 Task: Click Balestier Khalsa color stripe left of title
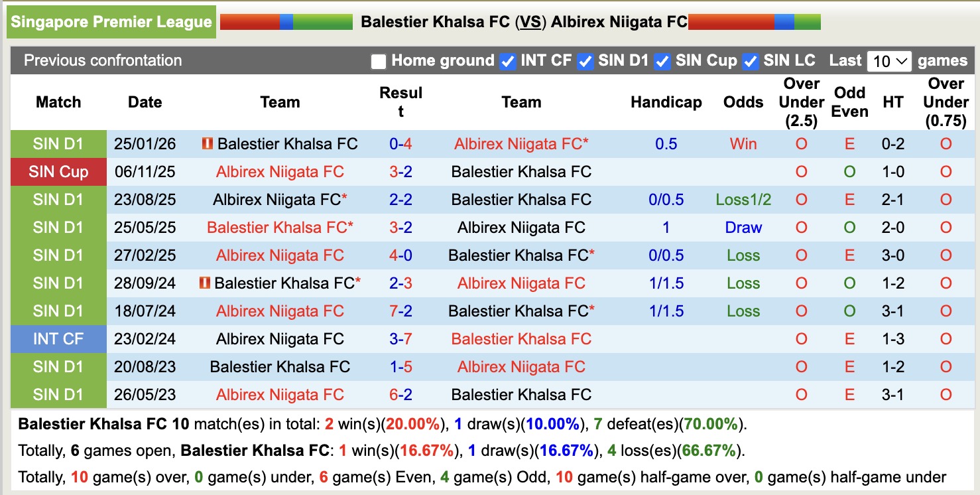point(285,21)
